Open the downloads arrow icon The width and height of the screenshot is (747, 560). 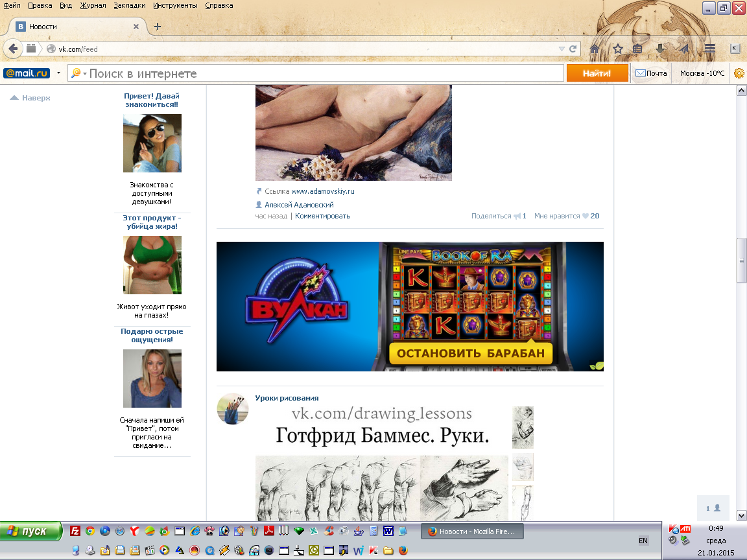(660, 49)
